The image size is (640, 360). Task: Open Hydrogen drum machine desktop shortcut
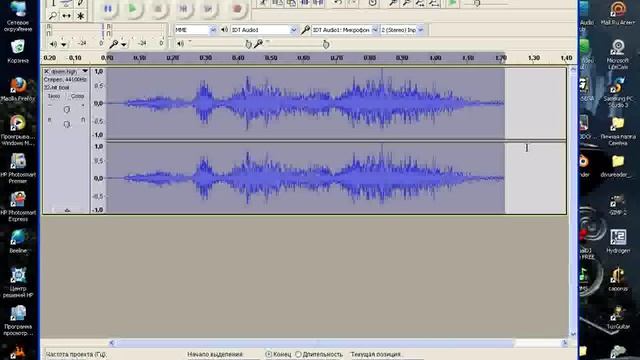point(618,242)
